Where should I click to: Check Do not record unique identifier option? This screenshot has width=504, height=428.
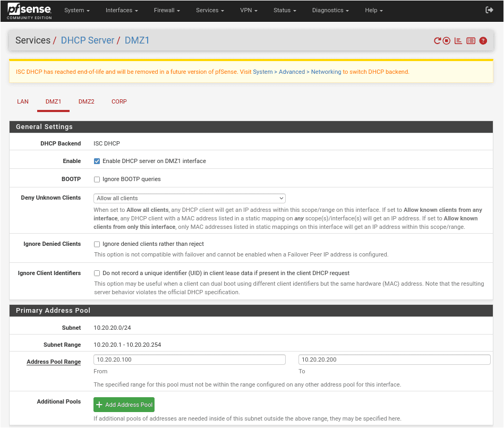coord(97,273)
